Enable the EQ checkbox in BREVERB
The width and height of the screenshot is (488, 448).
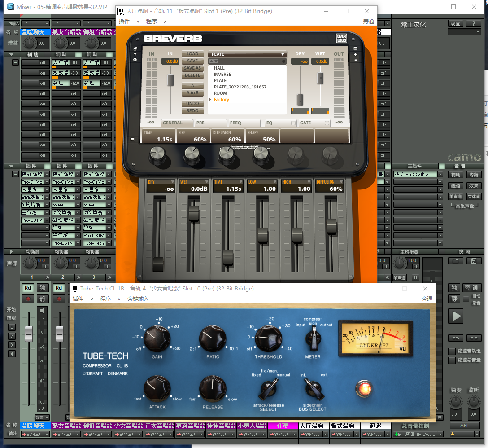click(x=293, y=123)
